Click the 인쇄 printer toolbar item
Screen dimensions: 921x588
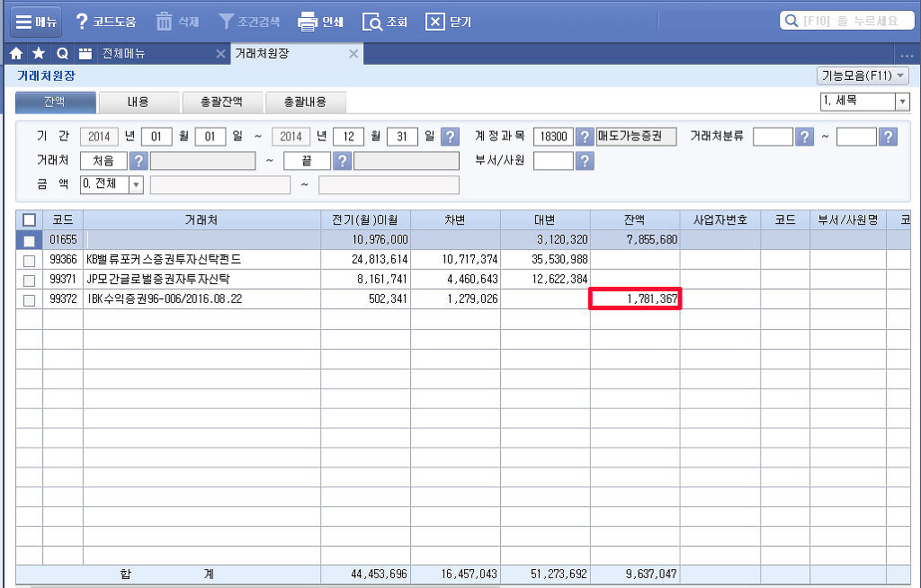(x=320, y=22)
